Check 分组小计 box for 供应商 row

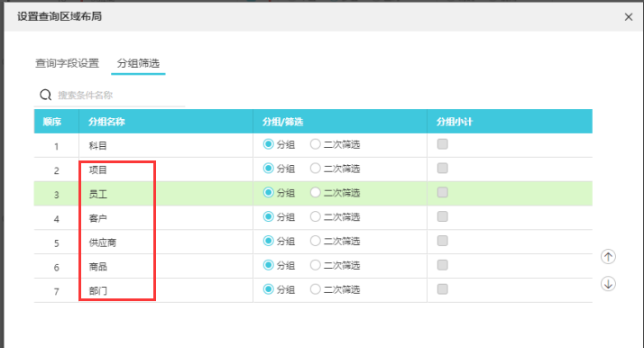[442, 241]
